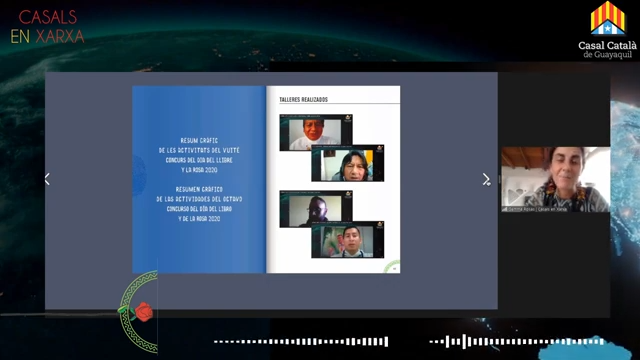Click the divider handle beside the webcam tile
Viewport: 640px width, 360px height.
(499, 179)
